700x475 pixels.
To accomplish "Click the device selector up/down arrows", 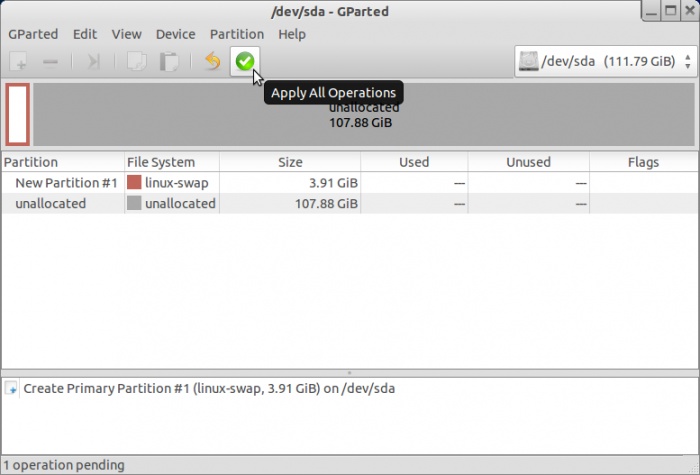I will [688, 61].
